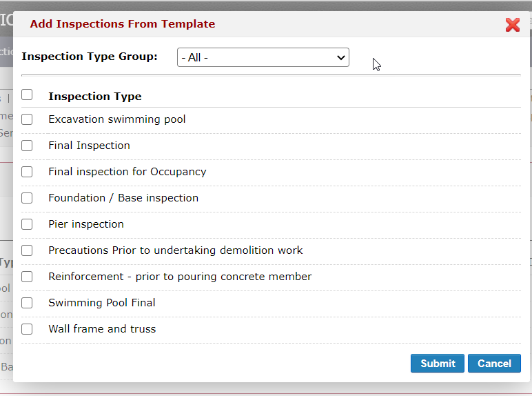
Task: Check the Pier inspection box
Action: coord(27,224)
